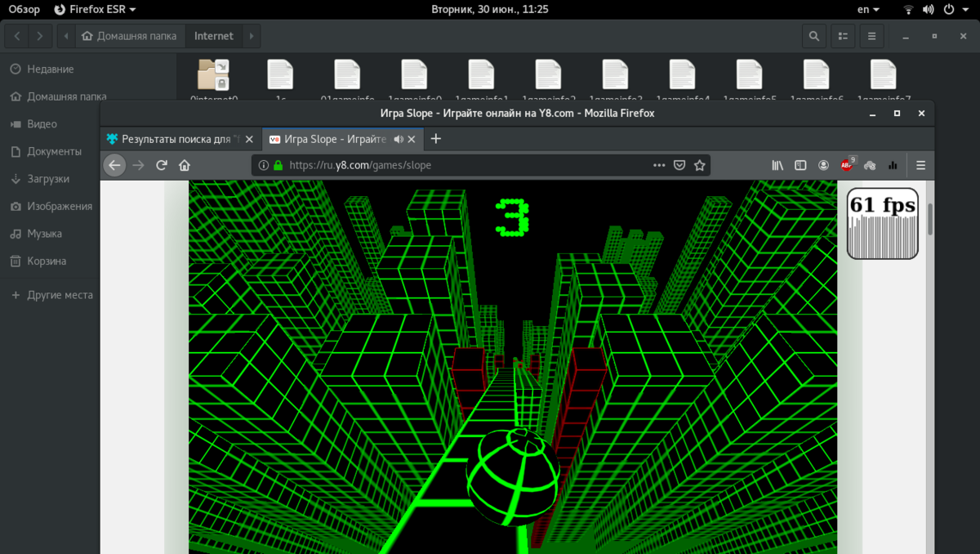The height and width of the screenshot is (554, 980).
Task: Bookmark this page with the star
Action: 699,165
